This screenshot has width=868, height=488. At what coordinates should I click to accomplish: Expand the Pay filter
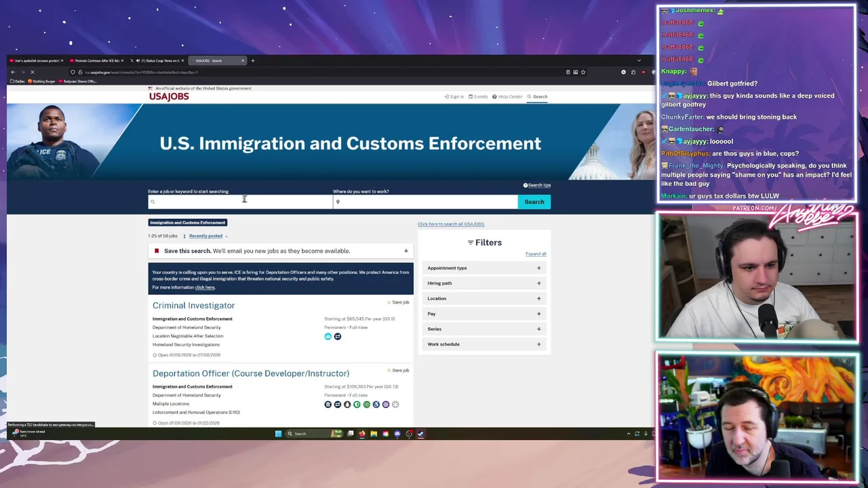(484, 314)
